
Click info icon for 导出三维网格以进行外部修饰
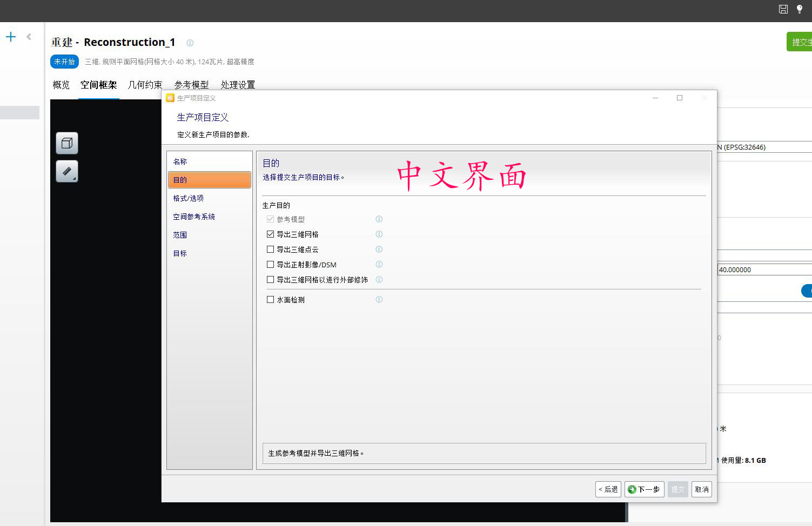point(379,280)
